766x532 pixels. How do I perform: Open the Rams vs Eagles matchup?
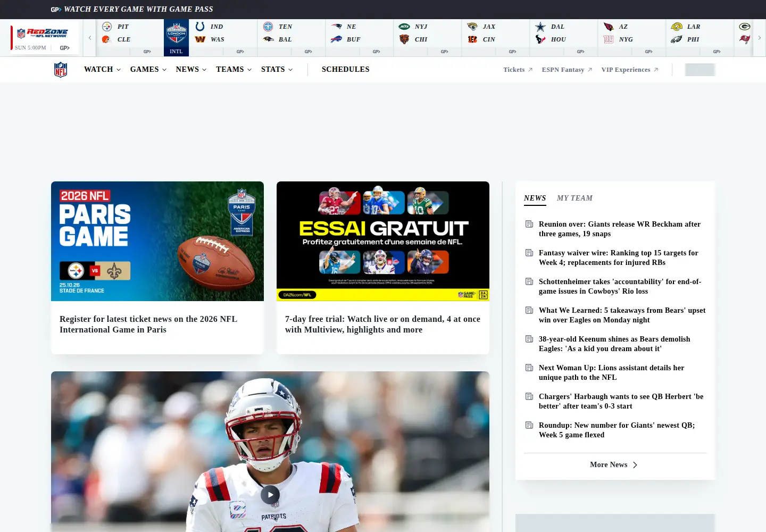700,38
